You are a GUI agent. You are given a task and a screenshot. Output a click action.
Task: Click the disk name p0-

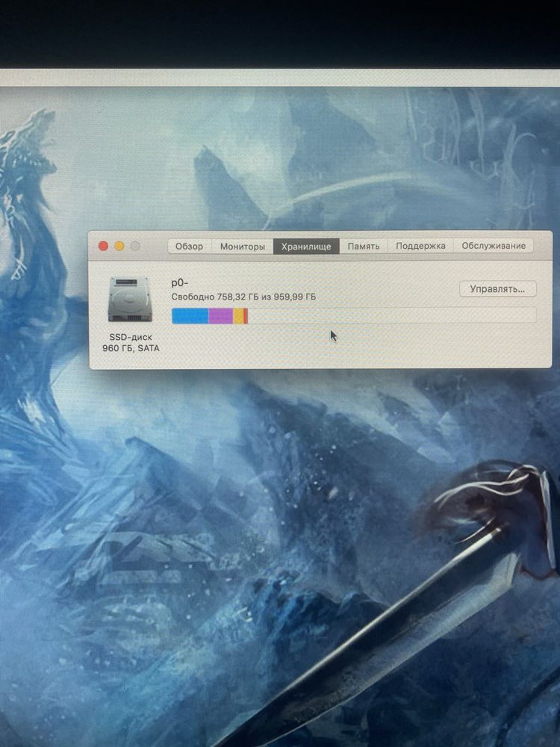(179, 282)
